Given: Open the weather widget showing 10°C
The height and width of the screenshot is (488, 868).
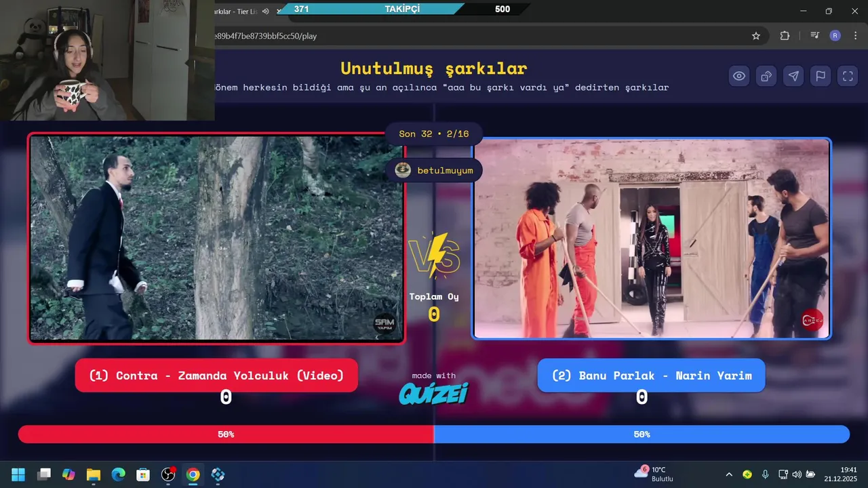Looking at the screenshot, I should [x=654, y=474].
